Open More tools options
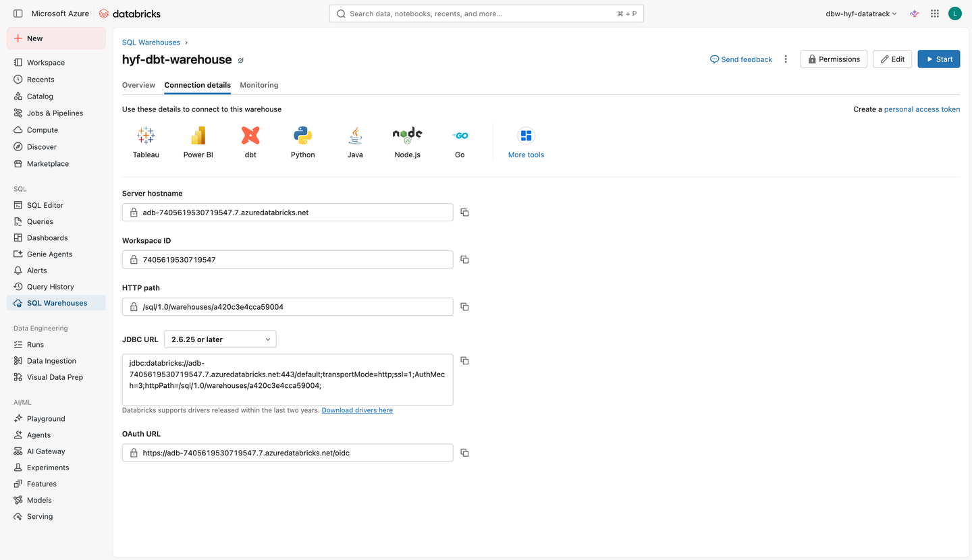Screen dimensions: 972x560 [526, 142]
